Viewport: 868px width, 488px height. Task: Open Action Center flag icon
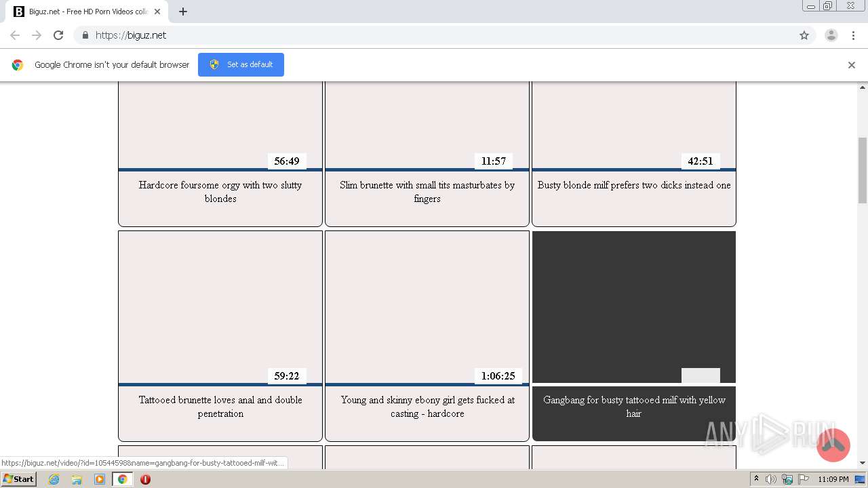pyautogui.click(x=802, y=479)
